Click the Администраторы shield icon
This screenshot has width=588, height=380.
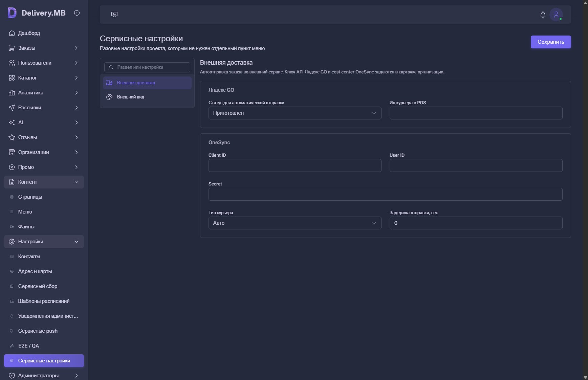click(12, 376)
